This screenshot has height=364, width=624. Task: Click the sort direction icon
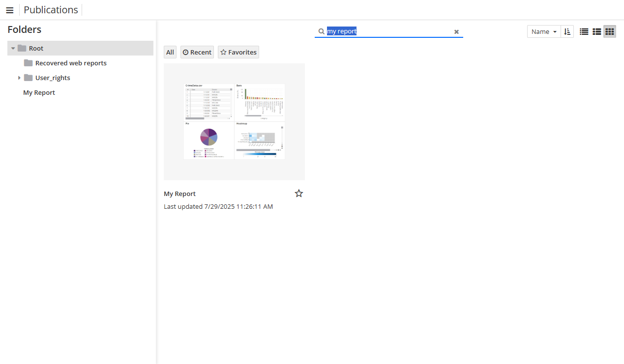pos(567,31)
